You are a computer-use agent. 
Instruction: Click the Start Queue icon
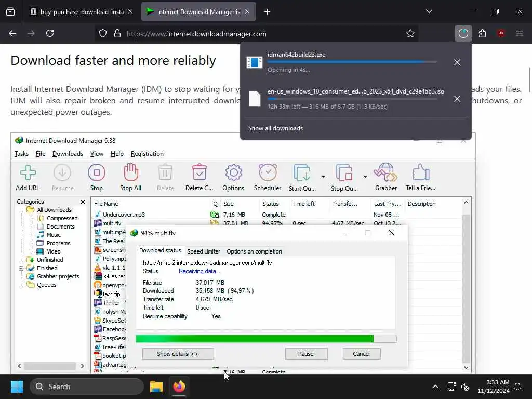(302, 173)
